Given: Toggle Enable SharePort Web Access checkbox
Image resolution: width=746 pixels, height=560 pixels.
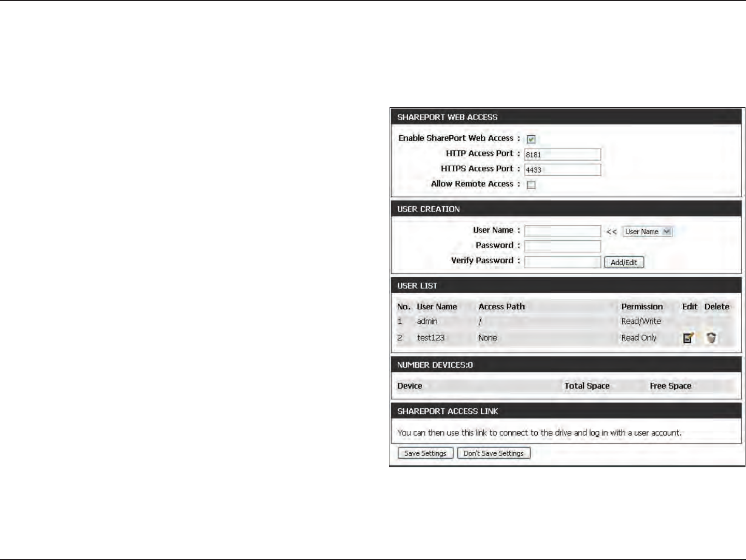Looking at the screenshot, I should (531, 139).
